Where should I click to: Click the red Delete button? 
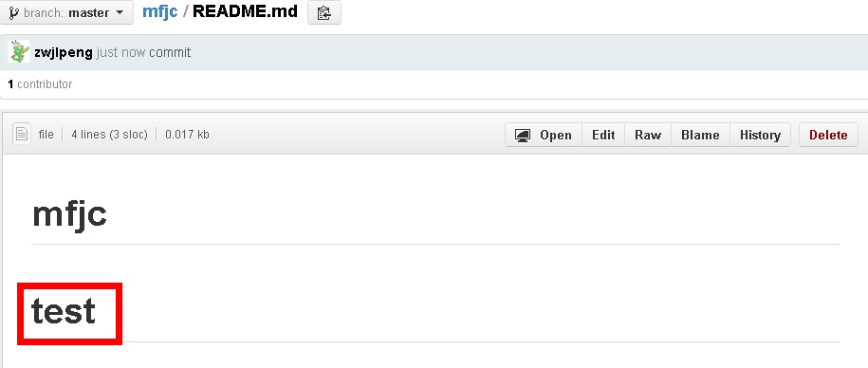[x=828, y=135]
